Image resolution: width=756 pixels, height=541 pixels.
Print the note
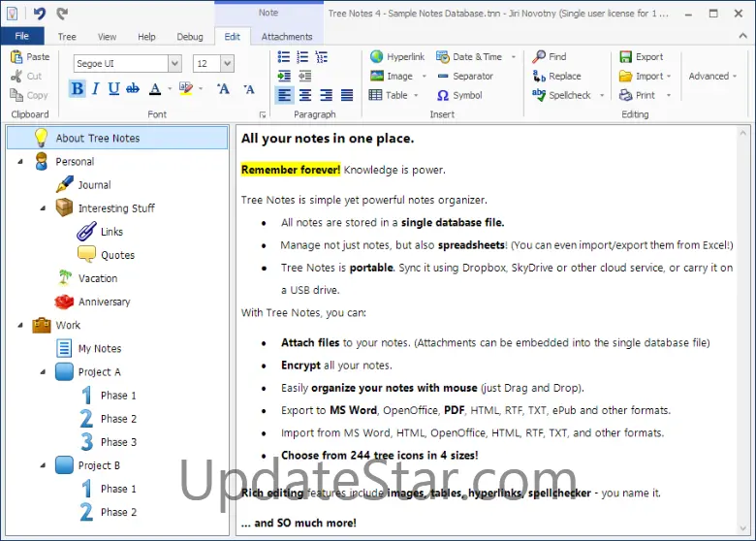click(x=638, y=95)
